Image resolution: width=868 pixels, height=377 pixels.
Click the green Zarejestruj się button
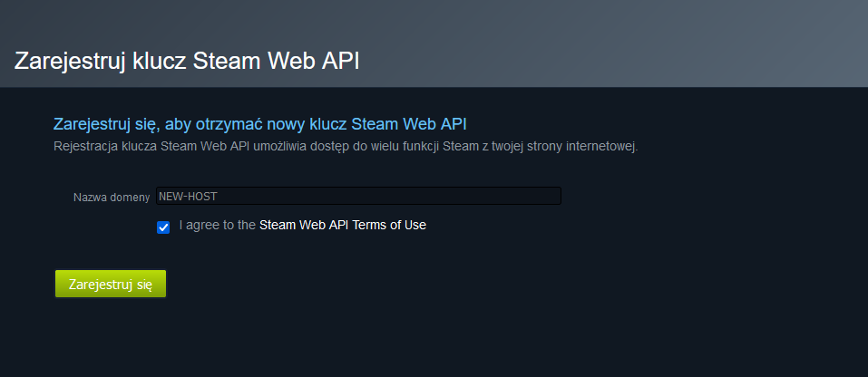tap(110, 284)
